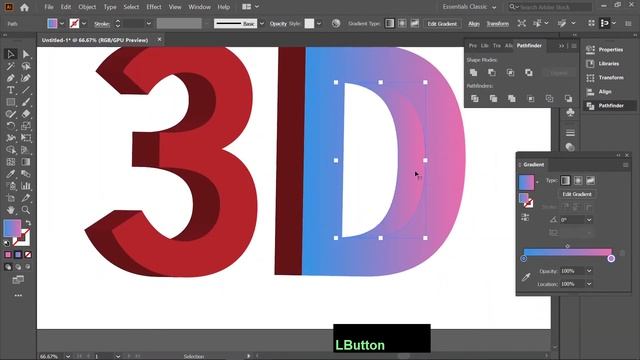This screenshot has width=640, height=360.
Task: Select the Rotate tool
Action: (11, 126)
